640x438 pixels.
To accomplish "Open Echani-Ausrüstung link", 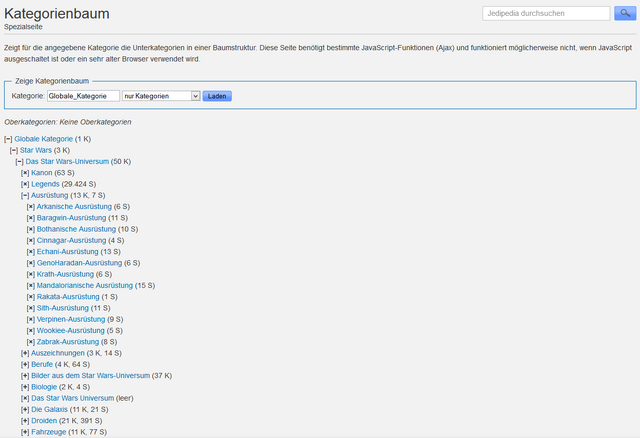I will coord(68,252).
